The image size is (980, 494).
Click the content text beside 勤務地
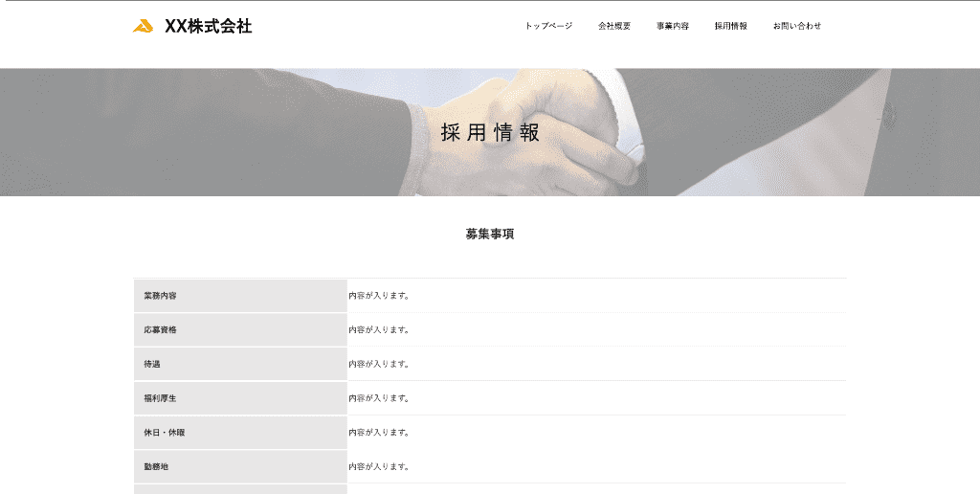pos(379,466)
